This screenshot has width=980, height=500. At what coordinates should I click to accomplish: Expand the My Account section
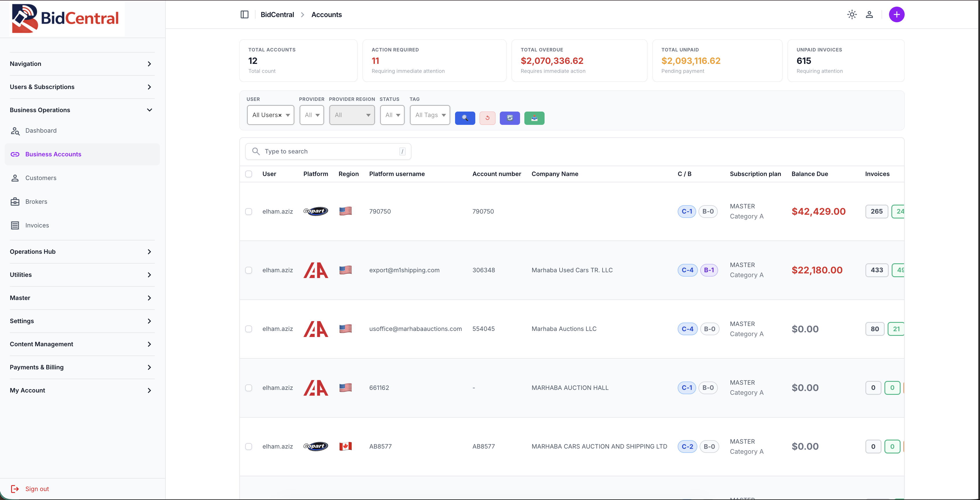pyautogui.click(x=82, y=390)
